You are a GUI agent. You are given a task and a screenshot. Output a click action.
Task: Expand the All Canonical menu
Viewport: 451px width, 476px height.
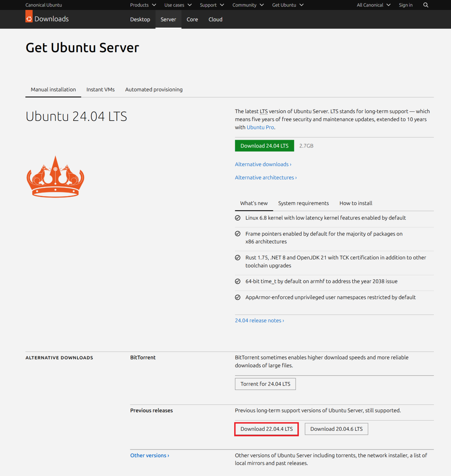click(x=373, y=5)
